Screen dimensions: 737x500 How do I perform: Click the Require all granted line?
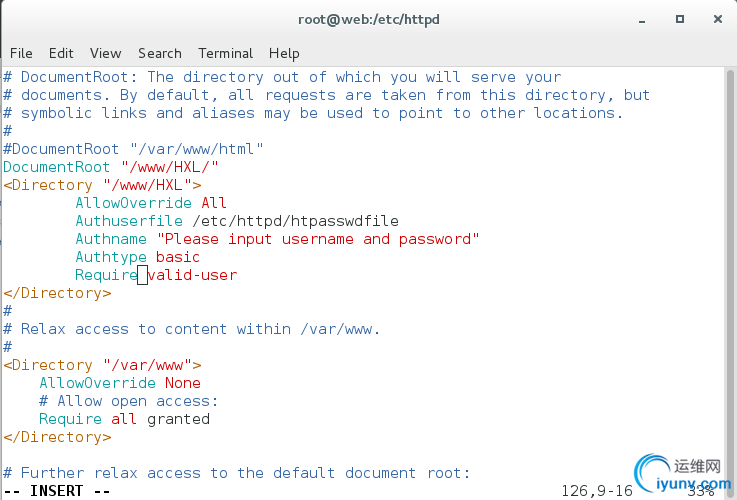click(125, 419)
